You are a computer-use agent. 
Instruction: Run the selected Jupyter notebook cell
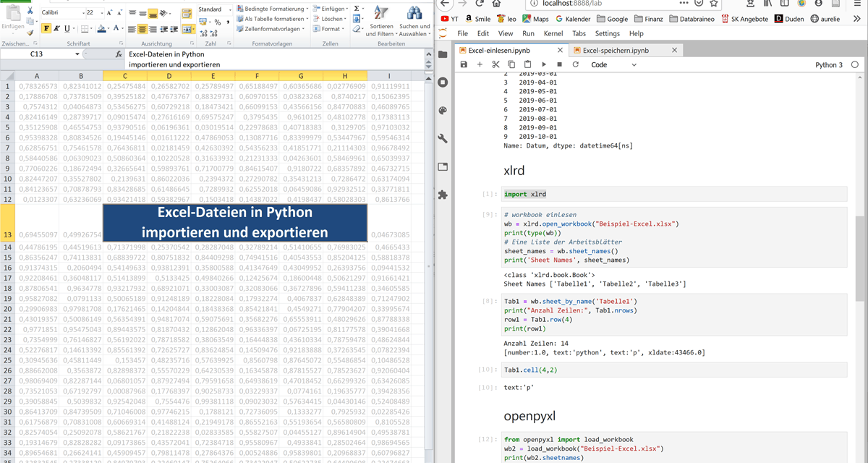click(x=544, y=64)
